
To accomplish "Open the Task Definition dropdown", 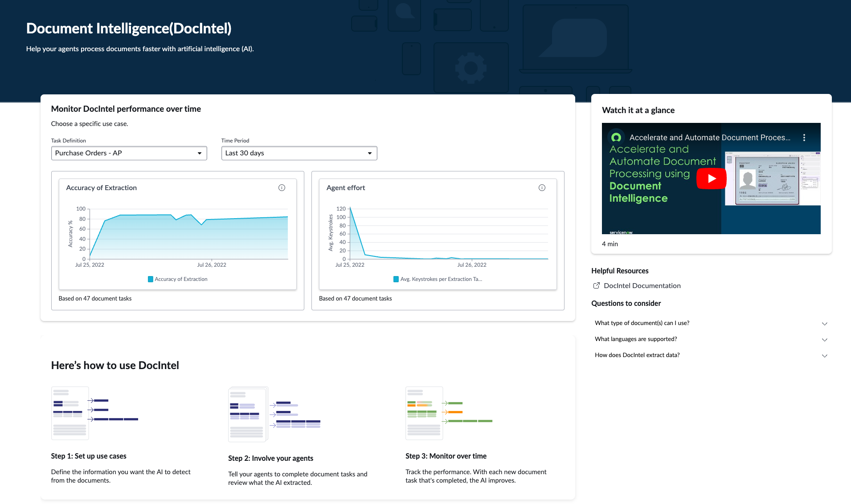I will click(x=129, y=153).
